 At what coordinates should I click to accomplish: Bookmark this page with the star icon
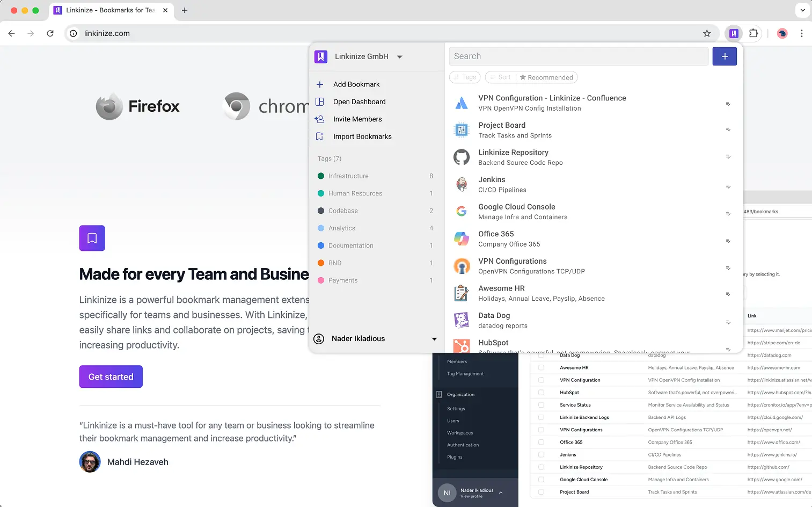tap(707, 33)
